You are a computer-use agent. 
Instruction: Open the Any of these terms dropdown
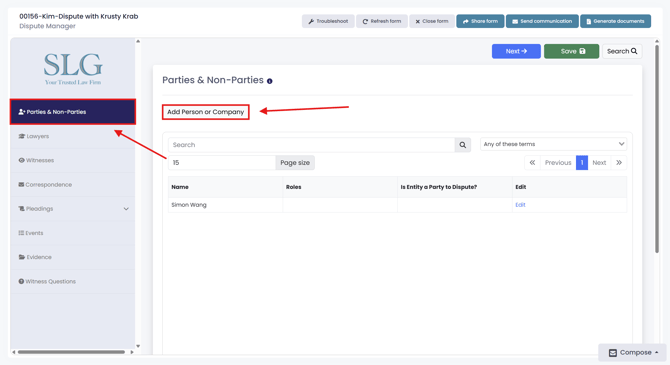[554, 144]
